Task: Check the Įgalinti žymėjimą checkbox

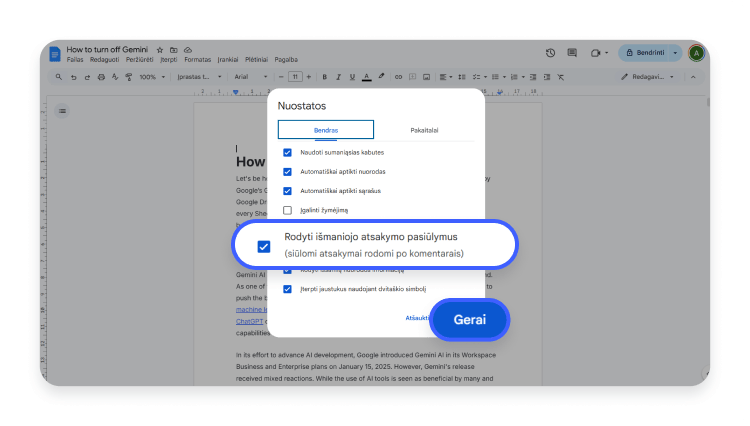Action: pos(287,210)
